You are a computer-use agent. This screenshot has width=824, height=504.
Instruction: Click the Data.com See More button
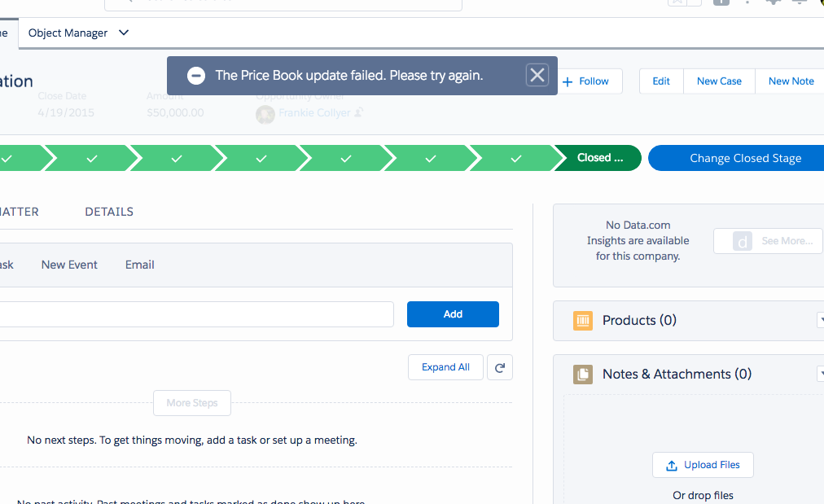tap(768, 241)
